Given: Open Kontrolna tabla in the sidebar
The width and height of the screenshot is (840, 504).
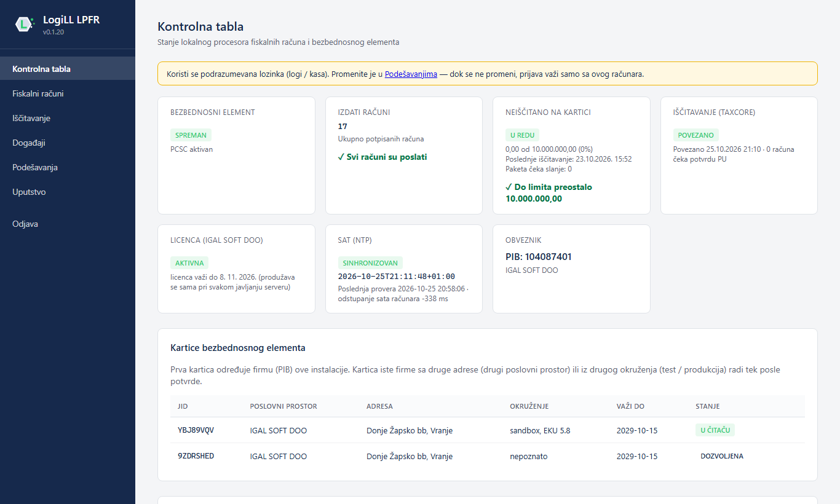Looking at the screenshot, I should [68, 69].
